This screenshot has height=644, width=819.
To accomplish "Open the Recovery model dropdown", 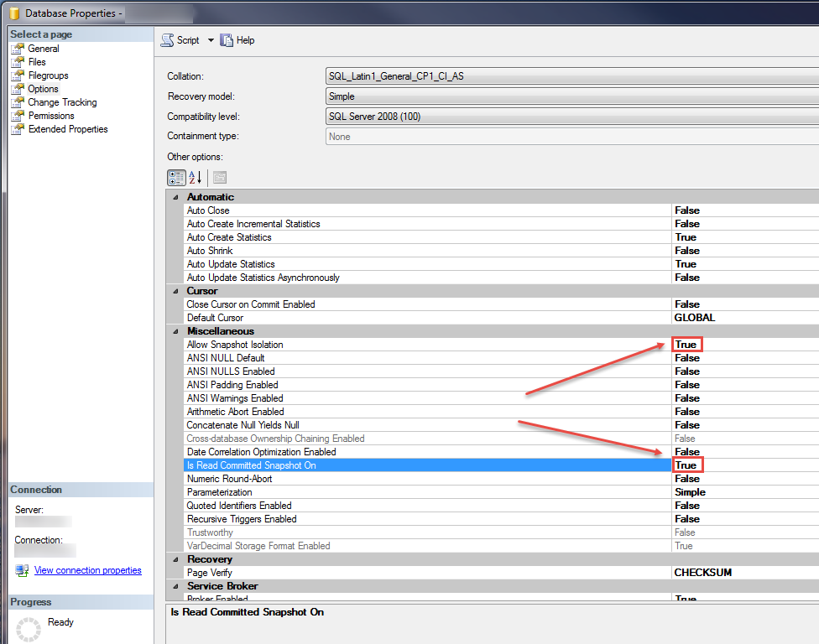I will 571,96.
